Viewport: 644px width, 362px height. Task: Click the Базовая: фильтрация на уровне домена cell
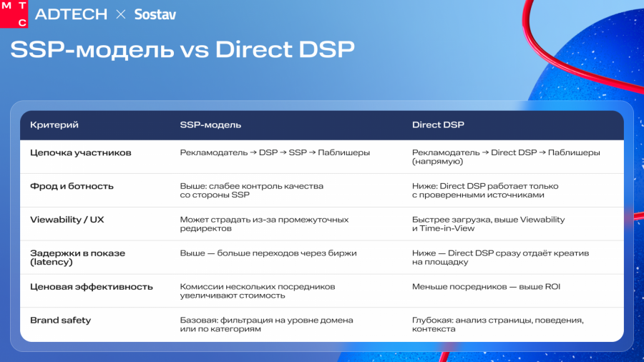click(266, 324)
